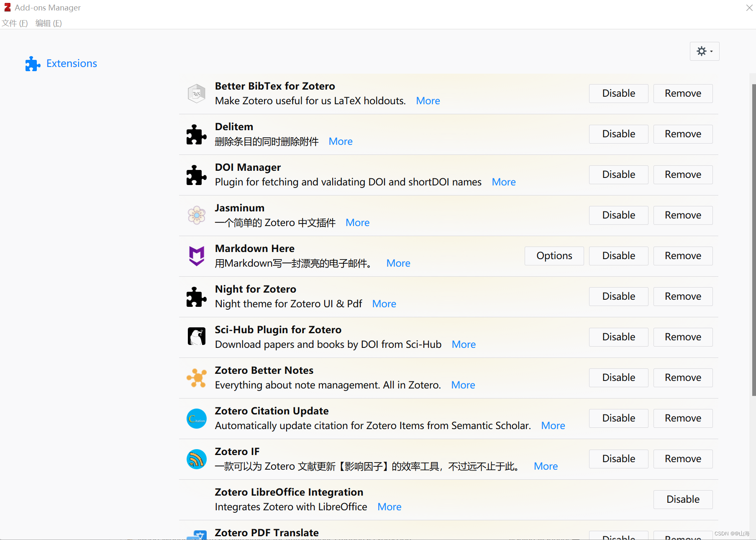The image size is (756, 540).
Task: Open More link for Better BibTex
Action: tap(428, 101)
